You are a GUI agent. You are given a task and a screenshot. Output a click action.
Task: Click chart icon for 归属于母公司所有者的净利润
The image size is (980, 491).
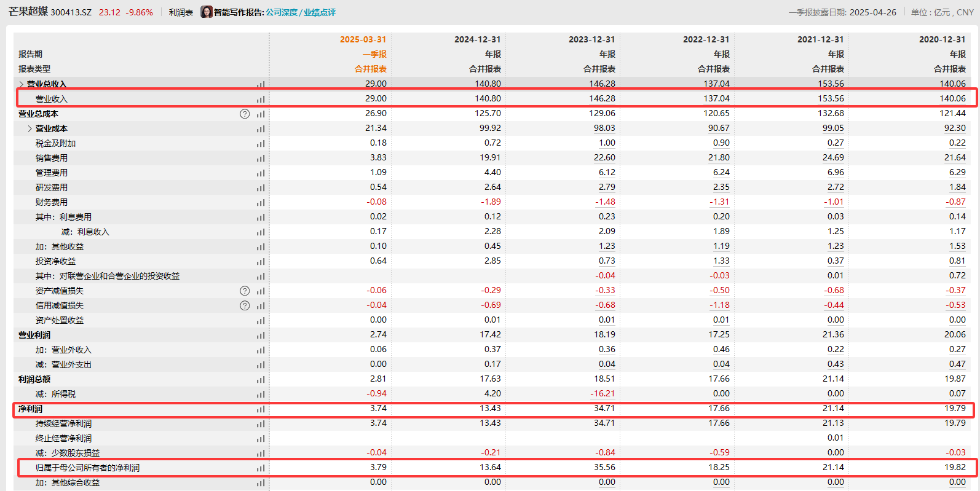tap(261, 468)
